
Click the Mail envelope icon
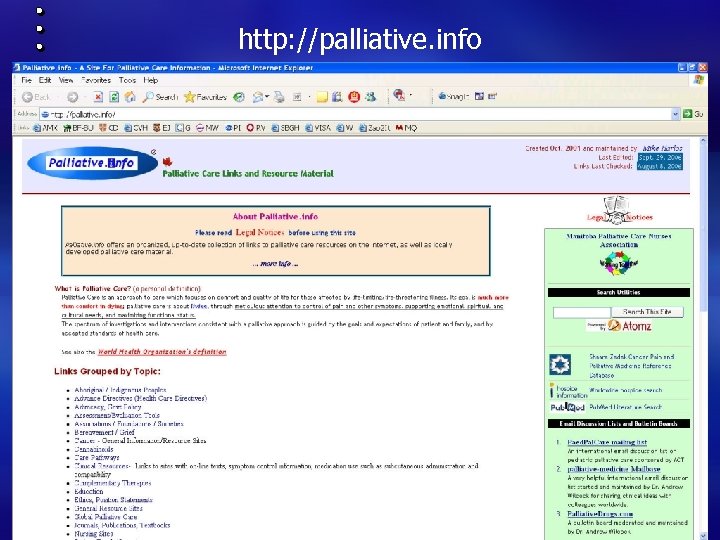(x=258, y=97)
